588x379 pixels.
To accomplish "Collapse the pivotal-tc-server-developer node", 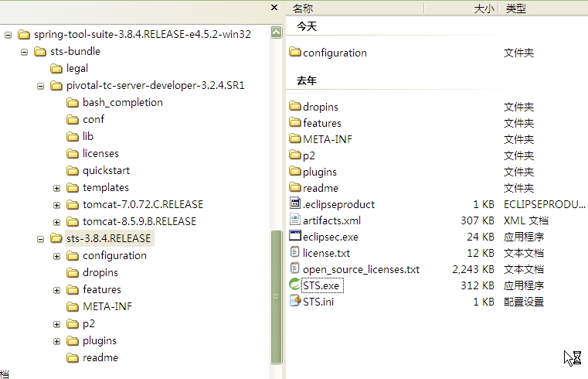I will click(40, 87).
